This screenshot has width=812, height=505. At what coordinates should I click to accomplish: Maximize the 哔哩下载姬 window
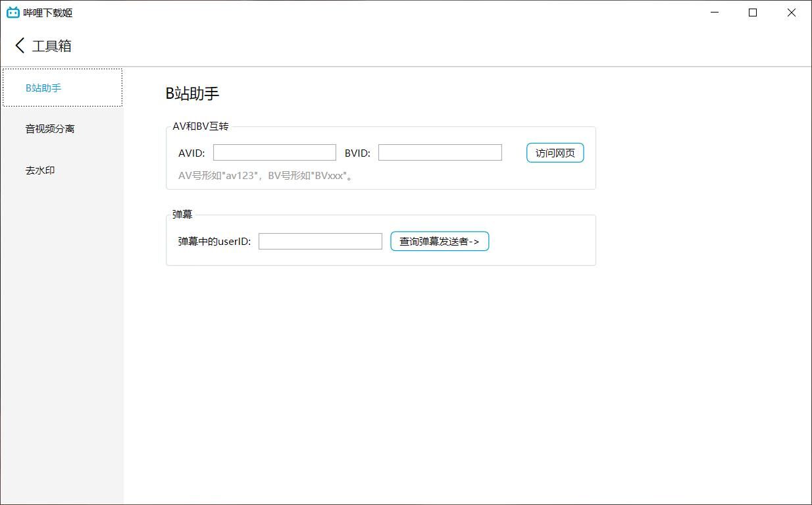(753, 13)
